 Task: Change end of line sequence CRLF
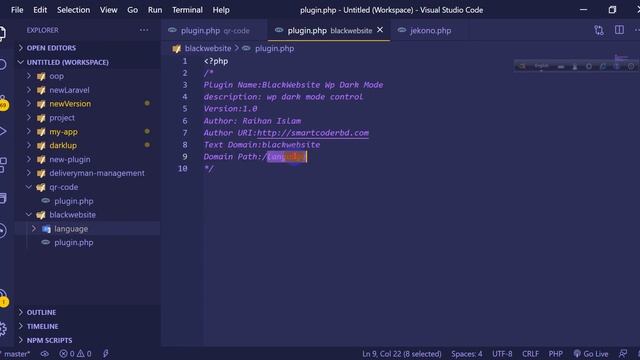pos(530,354)
